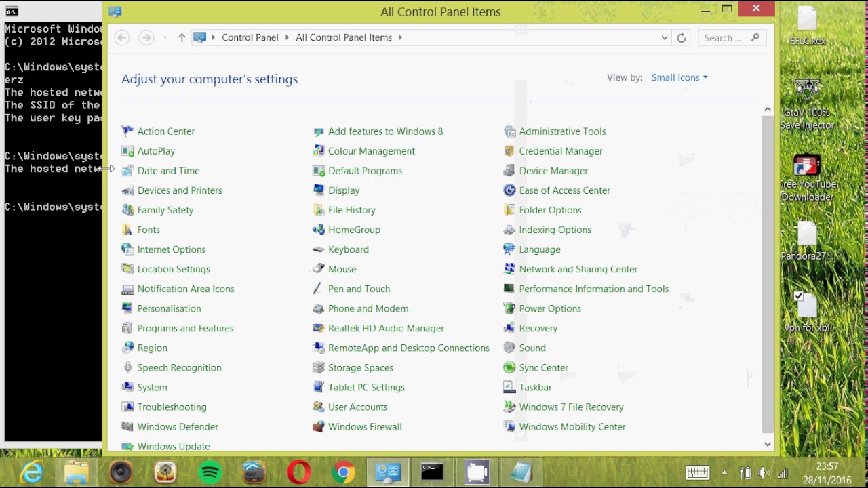Expand chevron after Control Panel breadcrumb
The image size is (868, 488).
click(x=287, y=37)
